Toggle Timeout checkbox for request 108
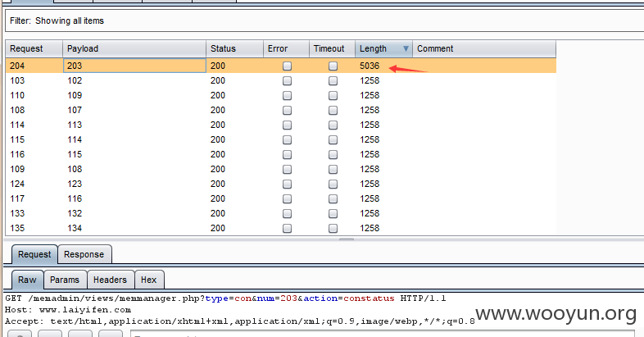This screenshot has width=644, height=337. click(333, 110)
